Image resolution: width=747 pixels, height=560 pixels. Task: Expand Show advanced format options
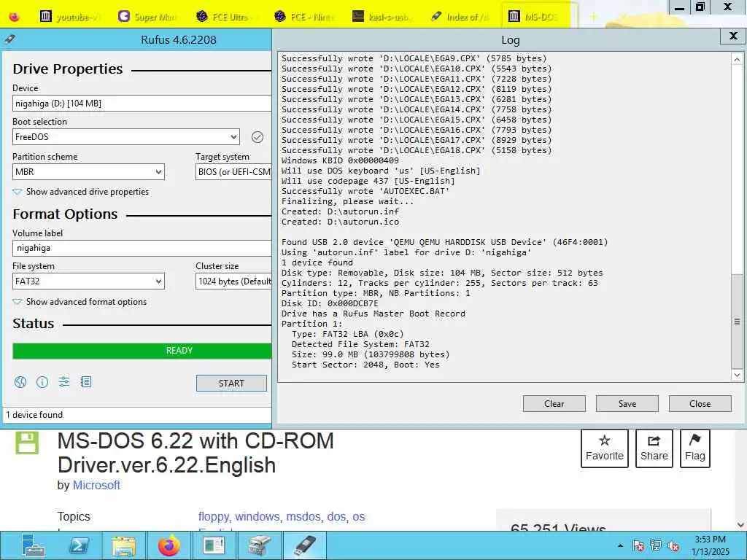click(80, 302)
